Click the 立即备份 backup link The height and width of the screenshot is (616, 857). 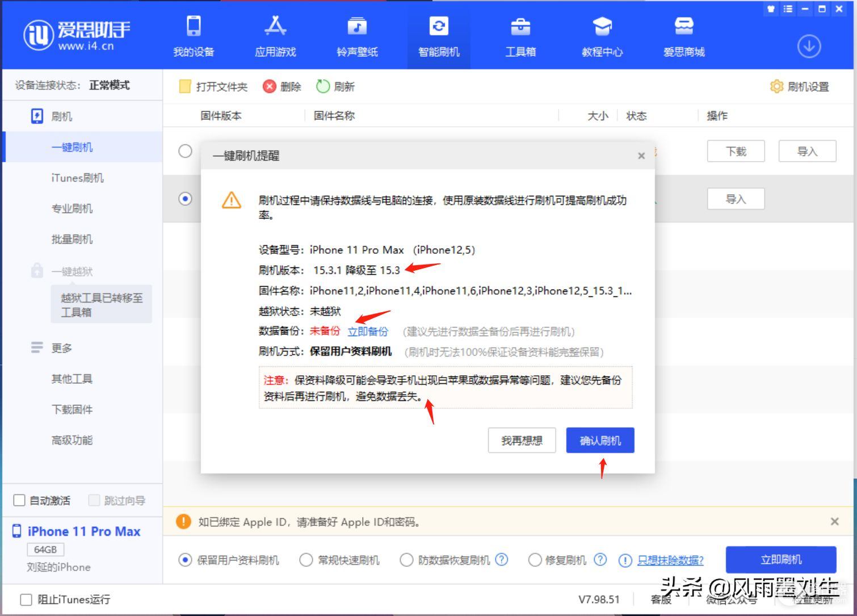click(x=368, y=332)
